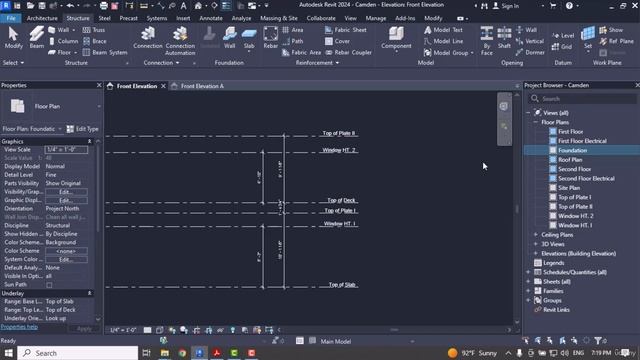Select the foundation Wall tool
This screenshot has width=640, height=360.
click(x=229, y=38)
